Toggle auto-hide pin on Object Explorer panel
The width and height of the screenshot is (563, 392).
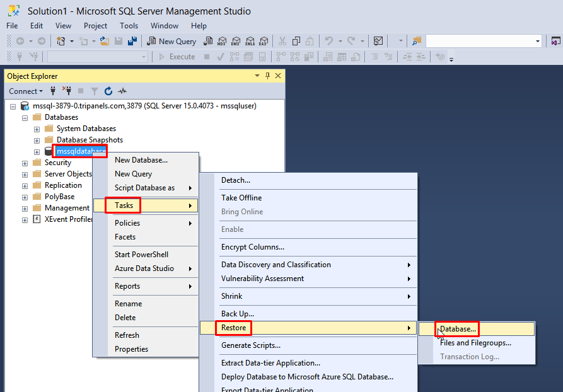(x=267, y=76)
